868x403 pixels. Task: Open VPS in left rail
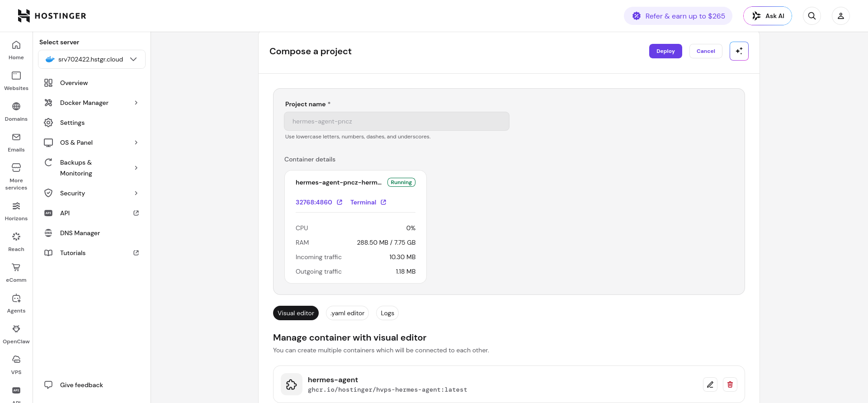click(x=16, y=365)
